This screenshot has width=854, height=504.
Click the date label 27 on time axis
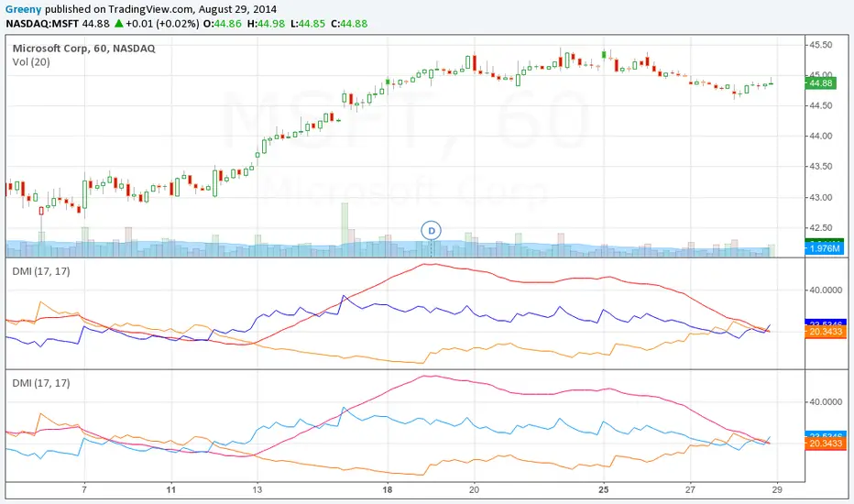pos(690,489)
